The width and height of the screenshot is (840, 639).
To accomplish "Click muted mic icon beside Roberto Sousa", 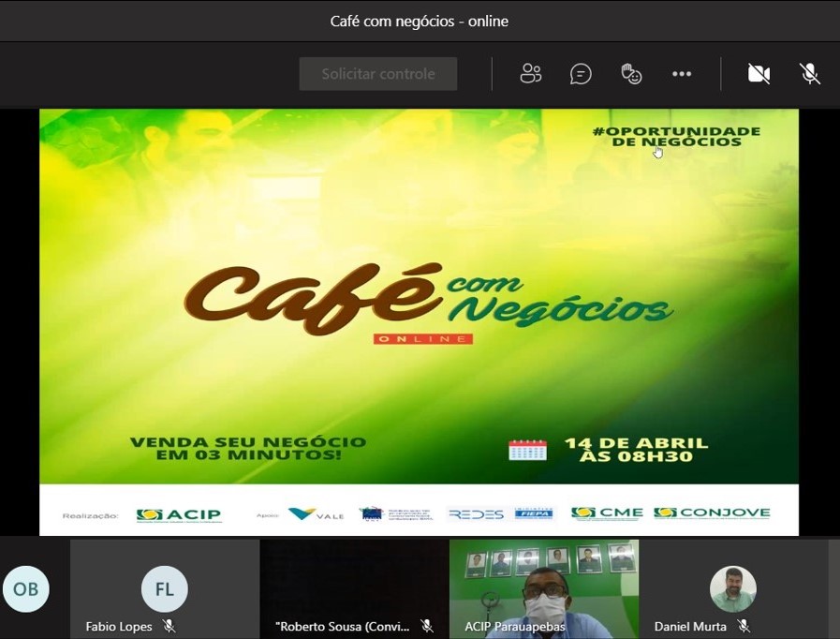I will pyautogui.click(x=427, y=626).
